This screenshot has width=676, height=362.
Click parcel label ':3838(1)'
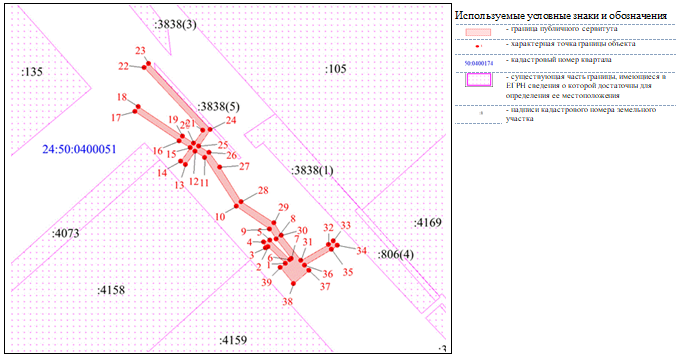tap(312, 170)
